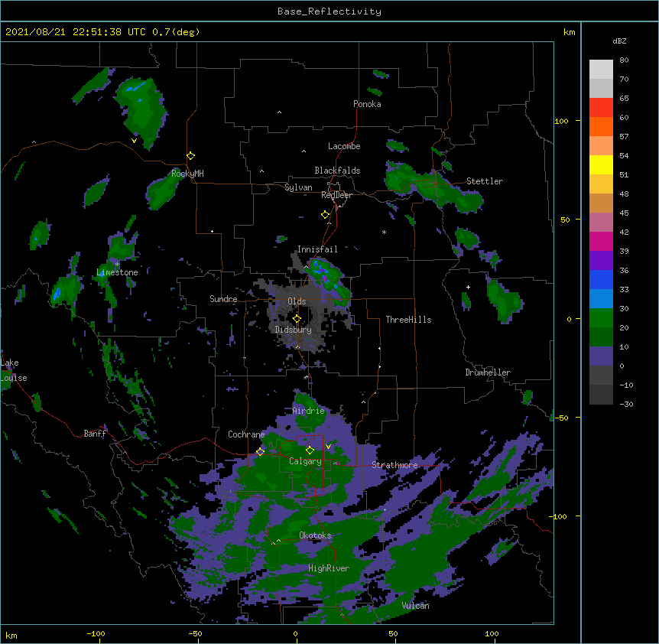The image size is (659, 644).
Task: Click the -30 value on dBZ legend
Action: 626,404
